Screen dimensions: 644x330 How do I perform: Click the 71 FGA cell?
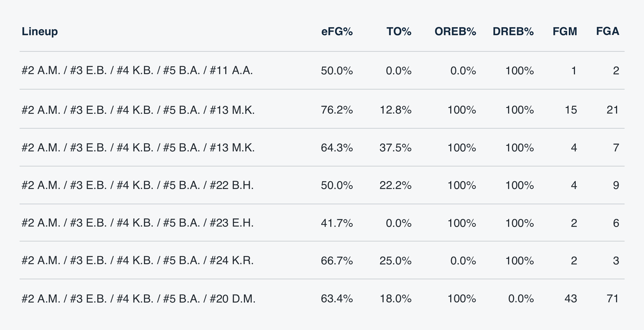click(612, 299)
